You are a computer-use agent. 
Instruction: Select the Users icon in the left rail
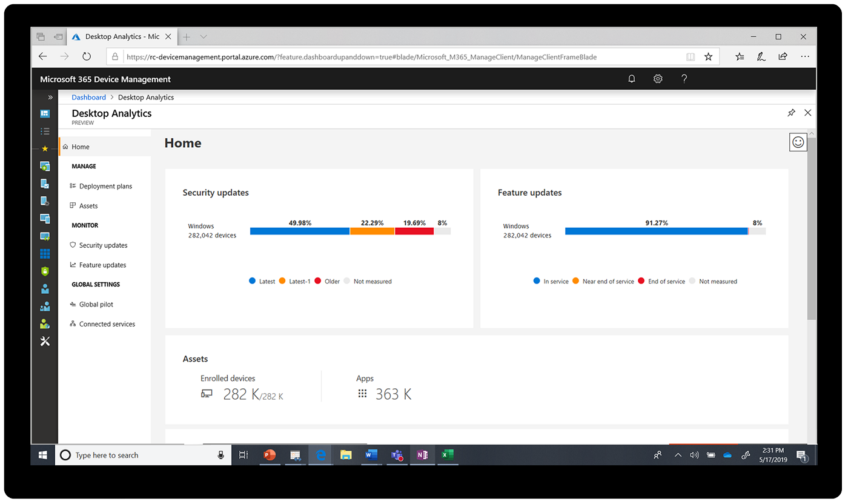click(45, 288)
